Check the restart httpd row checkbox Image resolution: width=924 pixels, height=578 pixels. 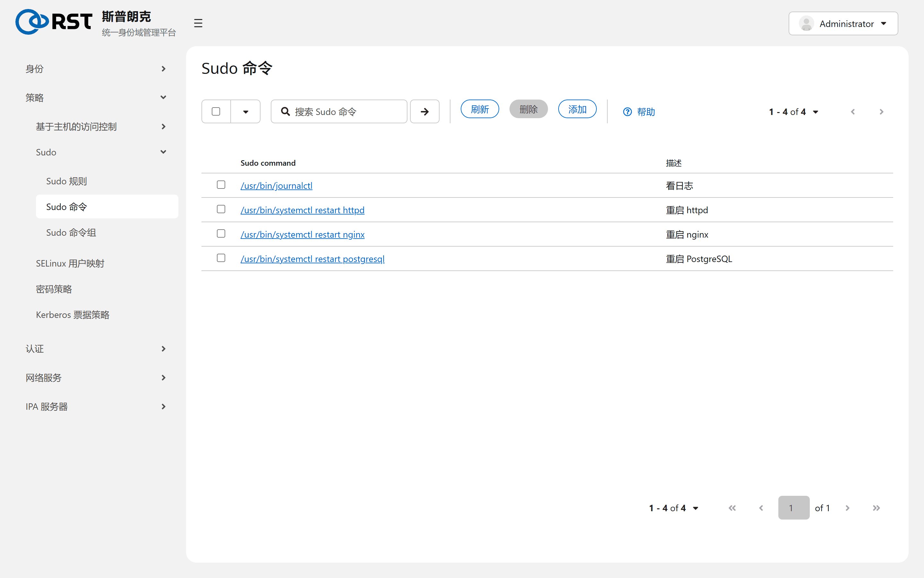pos(221,209)
